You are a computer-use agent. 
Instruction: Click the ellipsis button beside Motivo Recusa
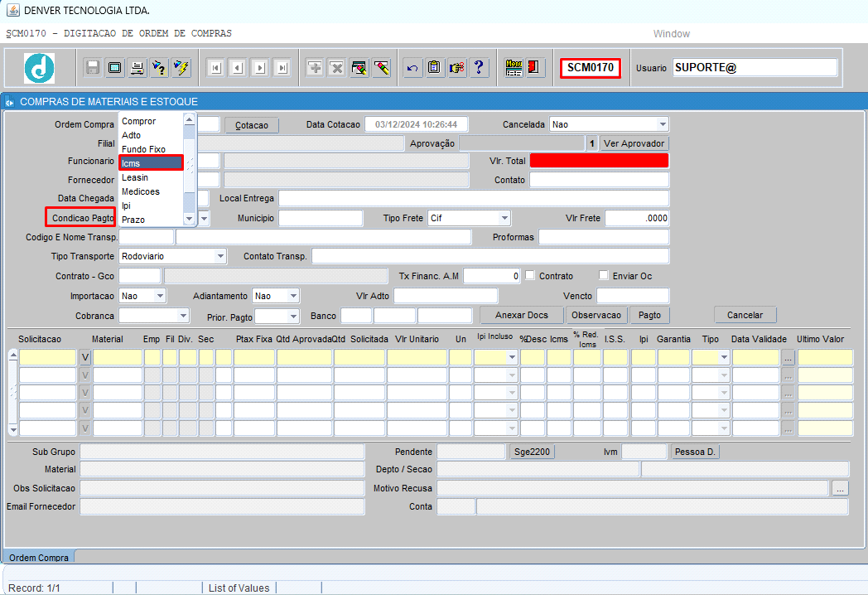[840, 488]
